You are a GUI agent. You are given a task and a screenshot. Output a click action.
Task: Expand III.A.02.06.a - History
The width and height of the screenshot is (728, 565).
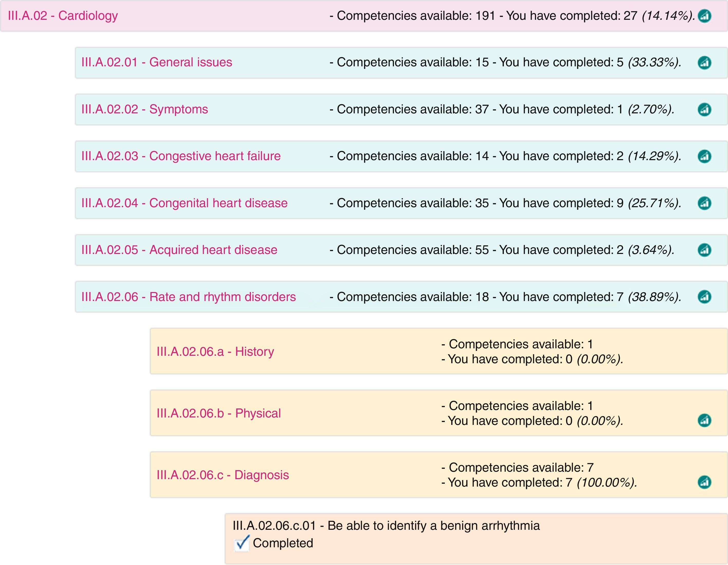tap(215, 352)
